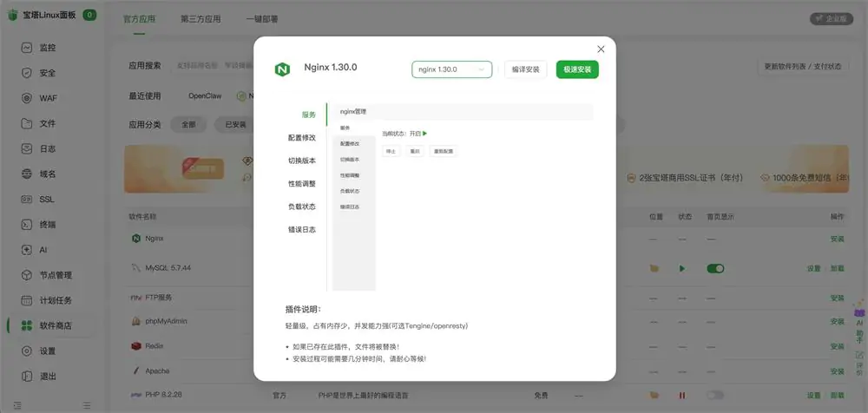Click the Nginx icon in software list

click(135, 239)
